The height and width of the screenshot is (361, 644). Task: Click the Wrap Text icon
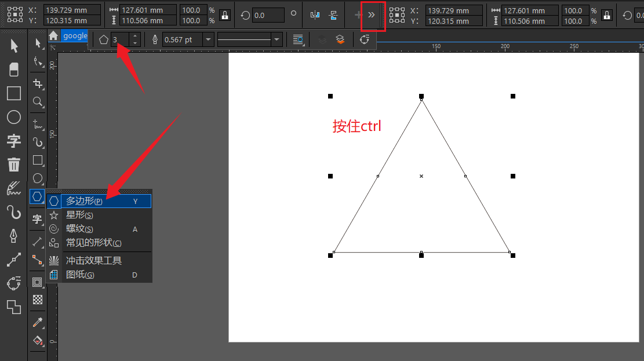(x=298, y=39)
